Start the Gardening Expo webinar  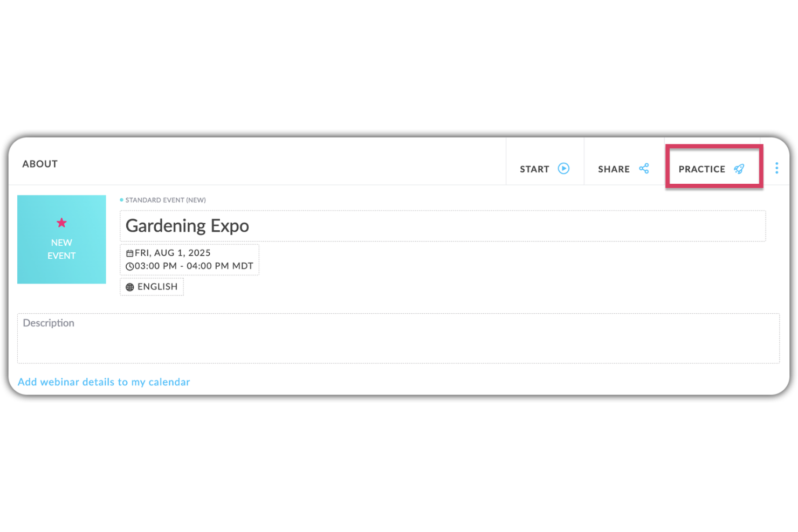pos(534,169)
